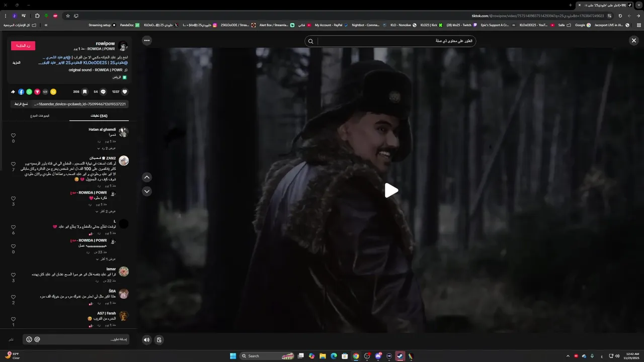Open the Windows Start menu
The height and width of the screenshot is (362, 644).
(x=233, y=356)
